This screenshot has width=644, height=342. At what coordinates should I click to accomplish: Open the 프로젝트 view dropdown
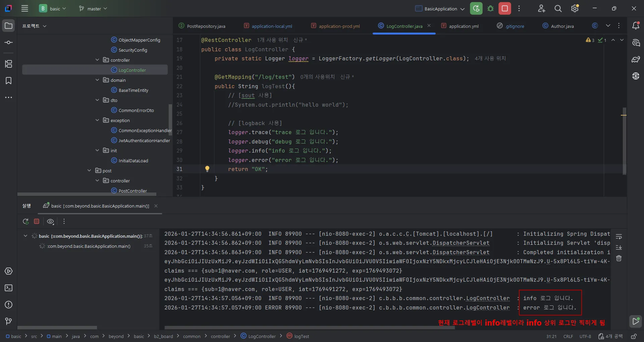click(x=34, y=26)
